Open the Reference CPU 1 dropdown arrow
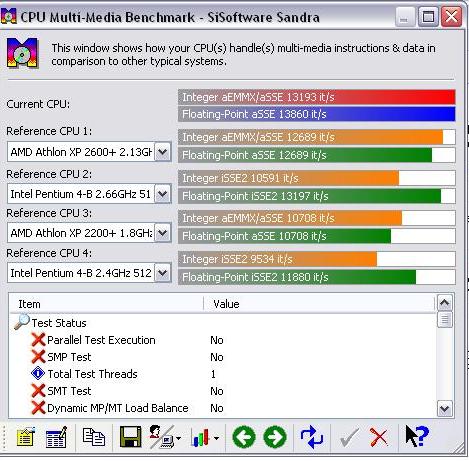469x461 pixels. pyautogui.click(x=163, y=152)
